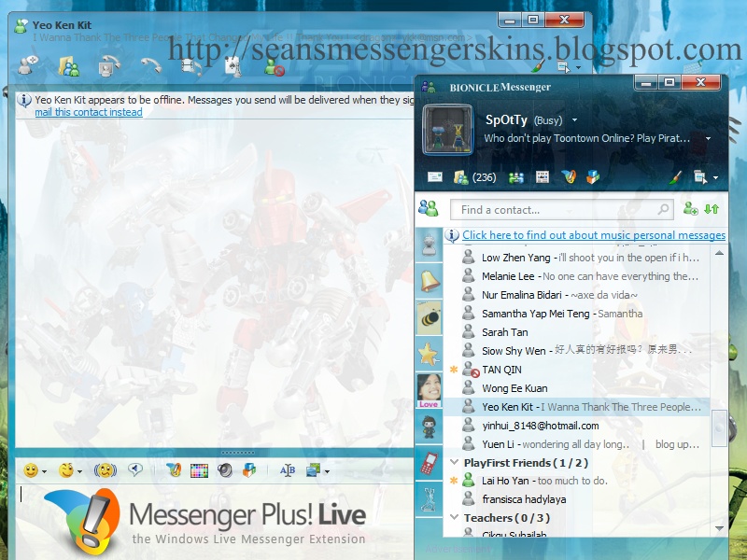Open the colour grid palette
Screen dimensions: 747x560
(199, 471)
